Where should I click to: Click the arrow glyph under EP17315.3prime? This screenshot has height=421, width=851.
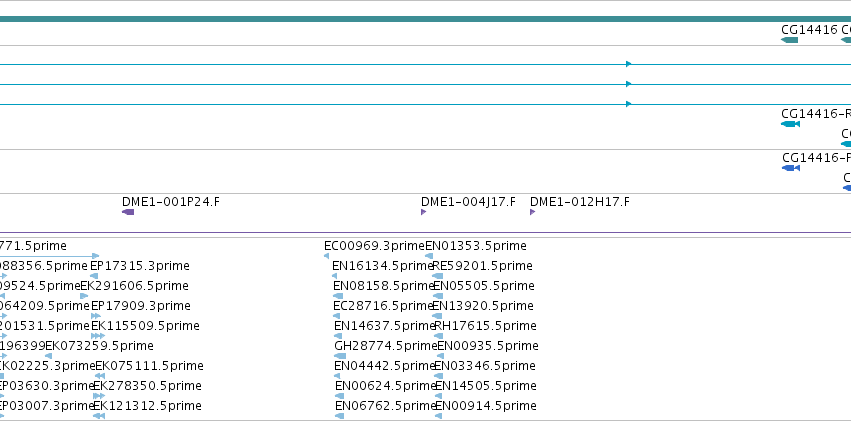[94, 276]
